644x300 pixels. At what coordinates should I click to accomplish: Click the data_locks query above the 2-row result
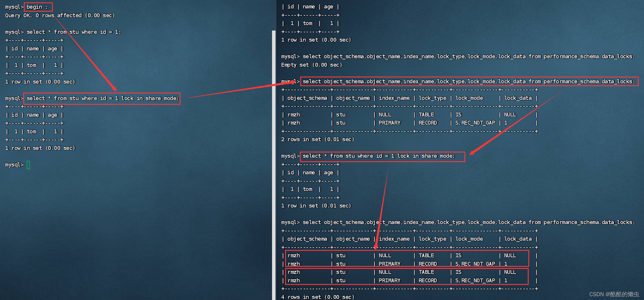(x=468, y=81)
